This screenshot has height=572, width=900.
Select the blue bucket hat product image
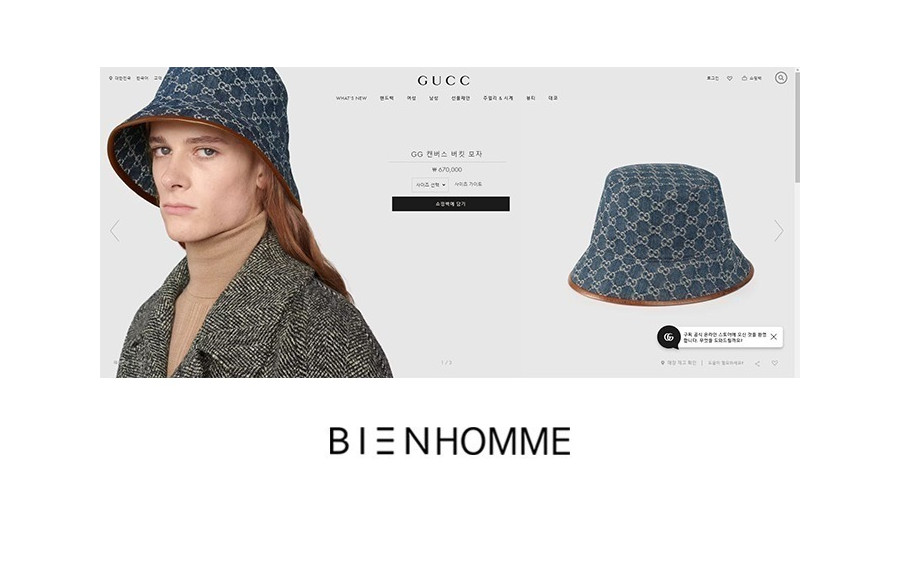(x=660, y=234)
